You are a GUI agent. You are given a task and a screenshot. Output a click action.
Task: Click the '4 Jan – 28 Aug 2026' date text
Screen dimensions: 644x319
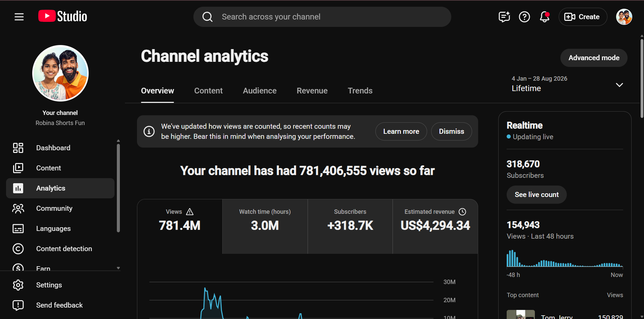(539, 79)
